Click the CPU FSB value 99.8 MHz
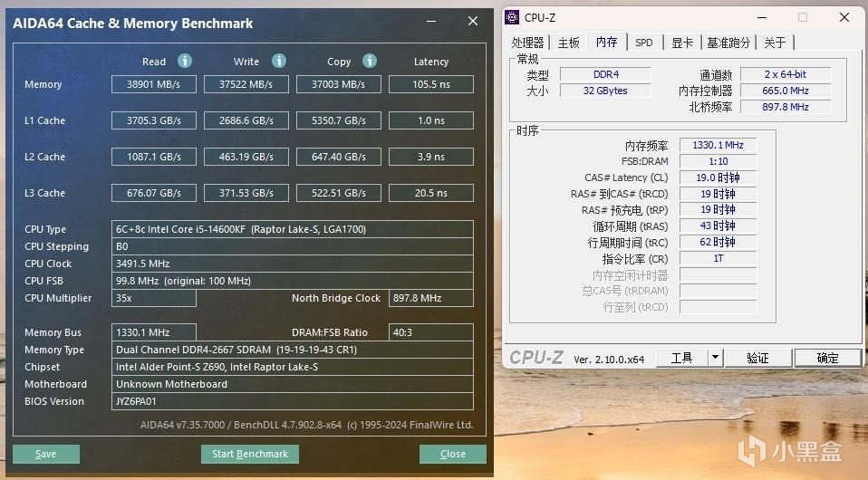Screen dimensions: 868x480 pyautogui.click(x=293, y=281)
